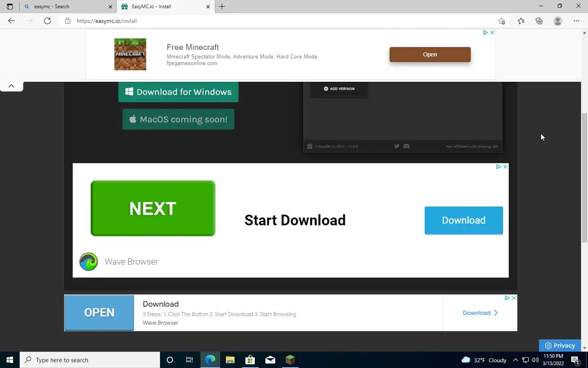Open Cortana from the taskbar

point(170,360)
